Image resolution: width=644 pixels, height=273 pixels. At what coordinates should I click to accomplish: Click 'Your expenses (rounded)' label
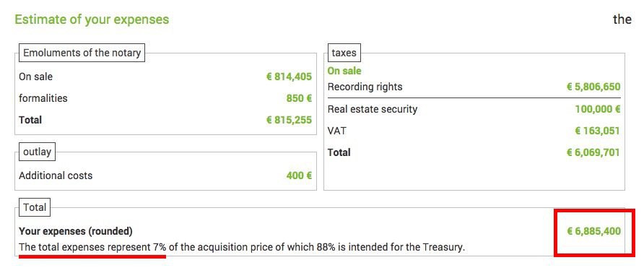pyautogui.click(x=76, y=232)
